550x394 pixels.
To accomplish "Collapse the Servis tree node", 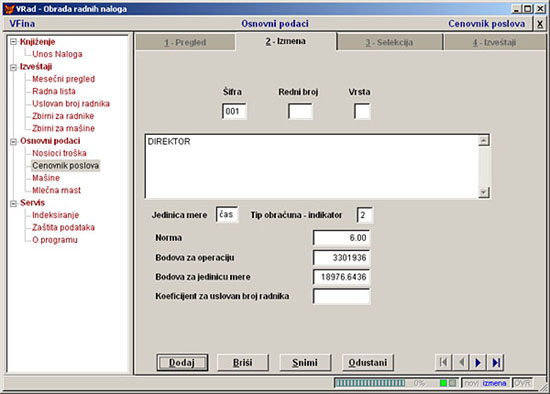I will (13, 203).
